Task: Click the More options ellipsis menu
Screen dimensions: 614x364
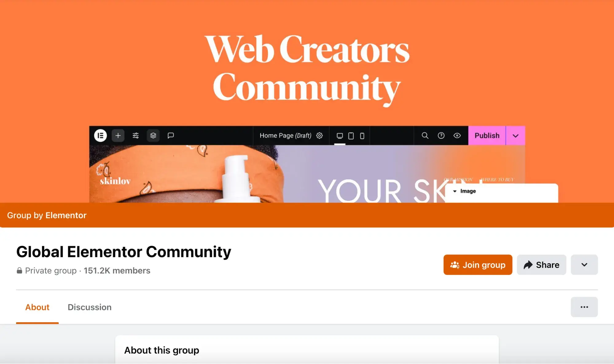Action: click(x=584, y=307)
